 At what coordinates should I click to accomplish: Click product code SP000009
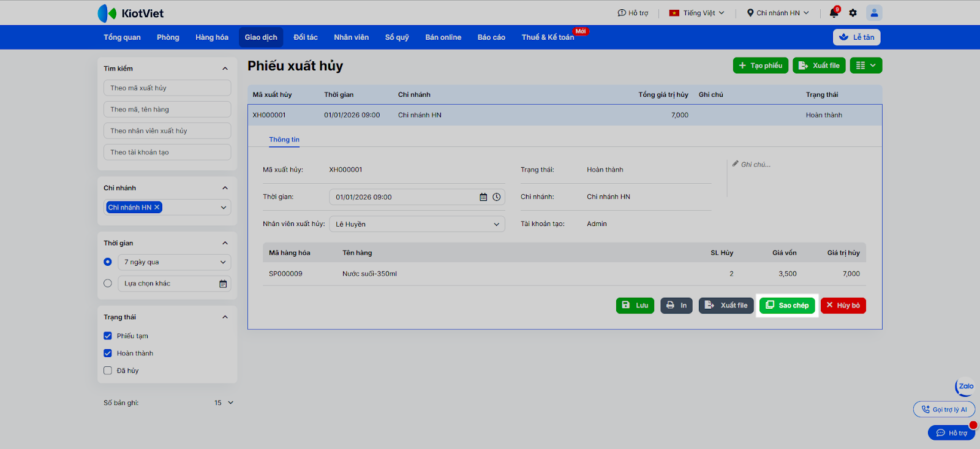pos(285,274)
